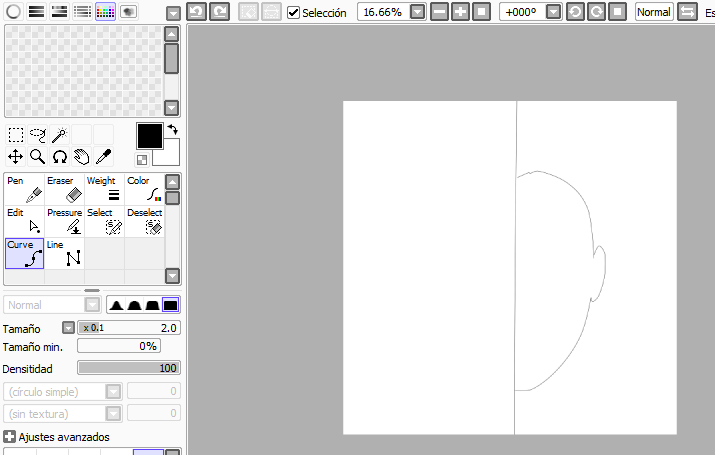The image size is (715, 455).
Task: Toggle the RGB slider panel
Action: point(36,12)
